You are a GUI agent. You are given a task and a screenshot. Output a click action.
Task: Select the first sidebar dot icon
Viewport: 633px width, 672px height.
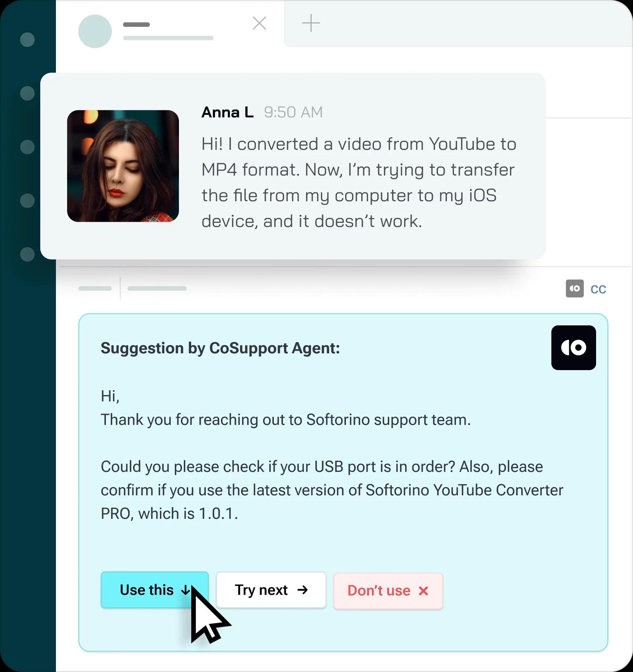27,40
